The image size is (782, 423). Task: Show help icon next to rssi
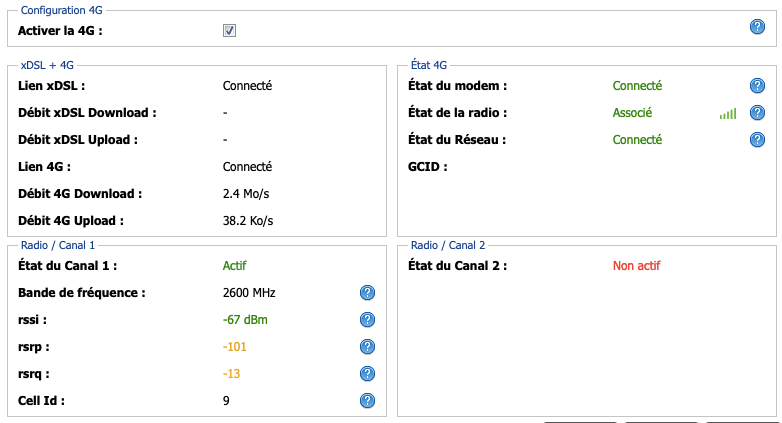point(367,320)
